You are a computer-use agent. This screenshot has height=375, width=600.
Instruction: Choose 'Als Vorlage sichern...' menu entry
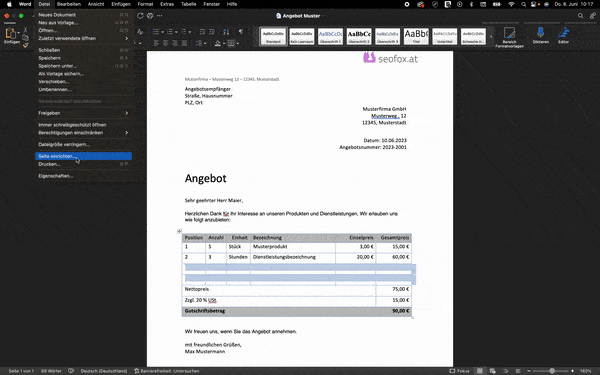click(x=83, y=73)
